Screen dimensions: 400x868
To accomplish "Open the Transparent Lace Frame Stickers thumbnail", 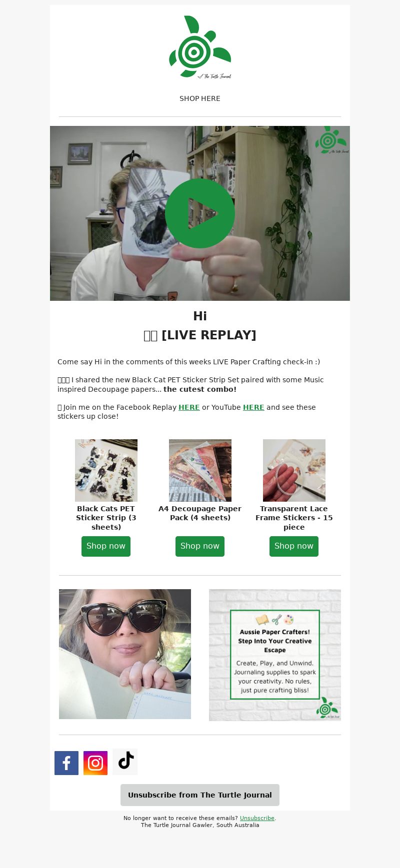I will pos(294,470).
